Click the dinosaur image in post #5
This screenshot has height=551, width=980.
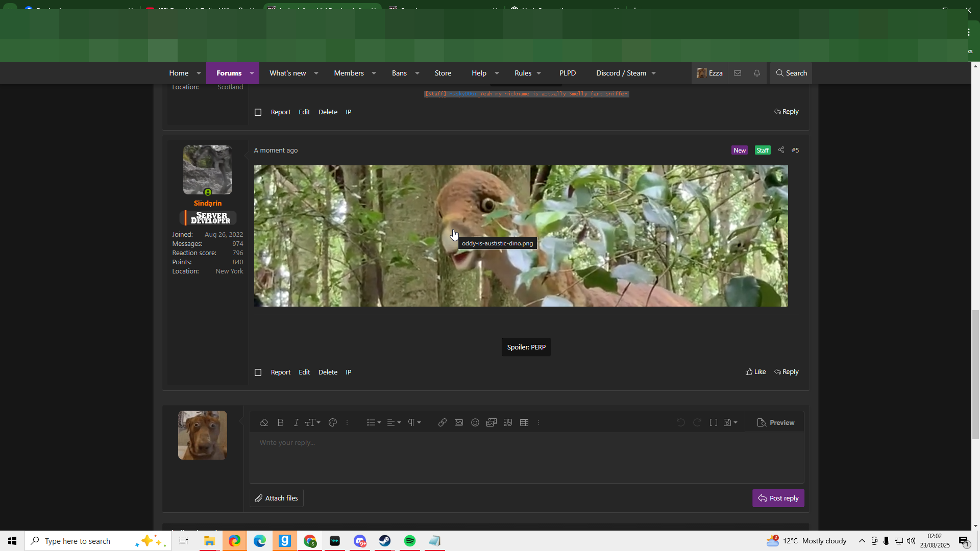[x=521, y=236]
